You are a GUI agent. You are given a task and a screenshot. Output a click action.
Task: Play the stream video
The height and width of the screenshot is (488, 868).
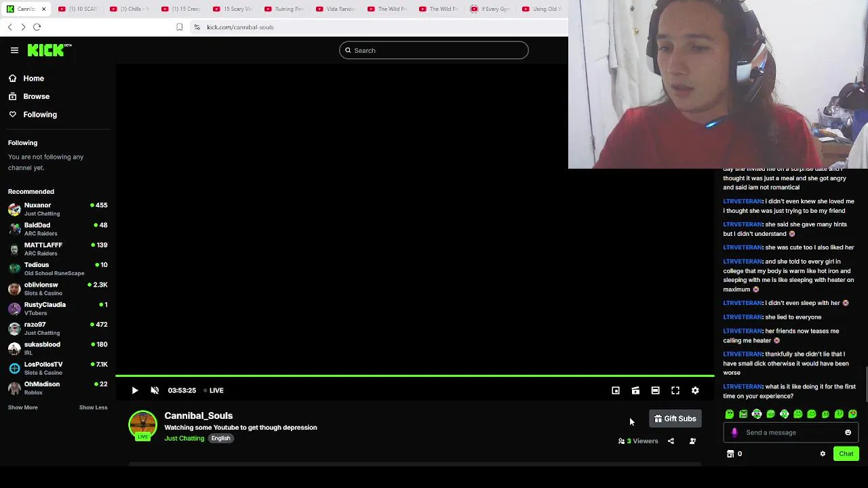[x=134, y=390]
